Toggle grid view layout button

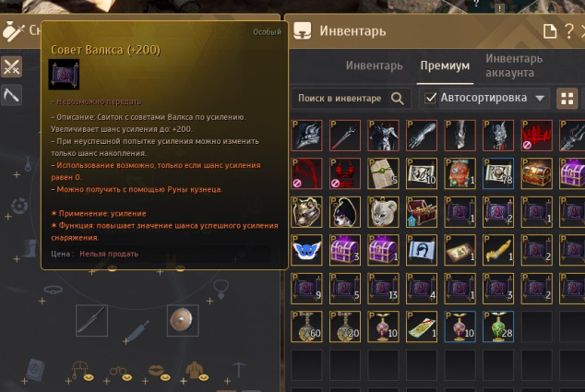(567, 99)
